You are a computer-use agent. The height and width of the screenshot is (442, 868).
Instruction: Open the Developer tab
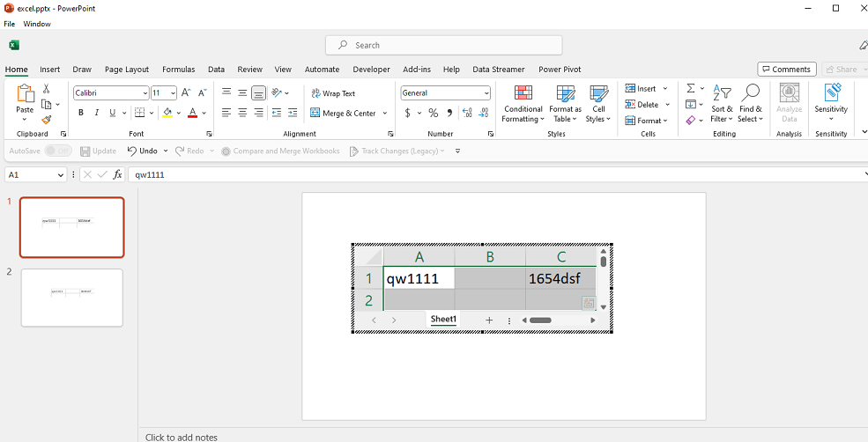pos(372,70)
